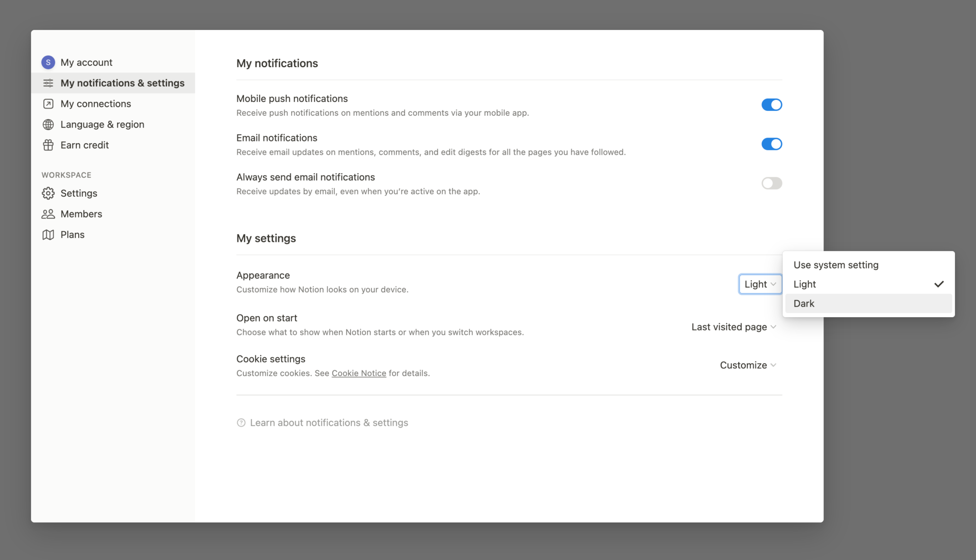This screenshot has height=560, width=976.
Task: Disable Mobile push notifications
Action: [771, 104]
